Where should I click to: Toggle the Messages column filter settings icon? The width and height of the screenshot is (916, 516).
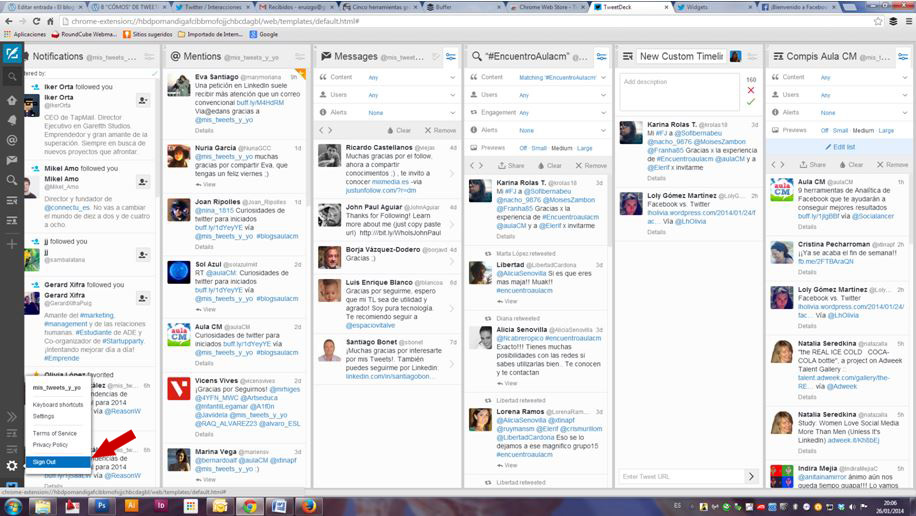click(449, 57)
